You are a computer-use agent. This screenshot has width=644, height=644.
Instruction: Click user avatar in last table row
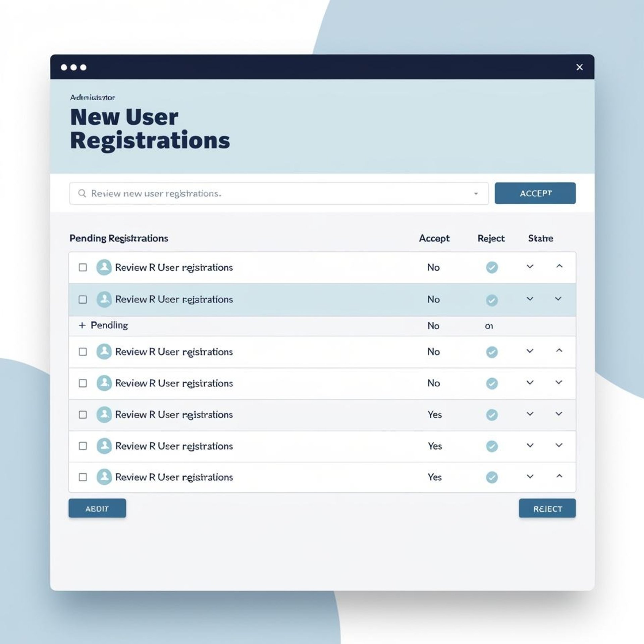coord(104,477)
